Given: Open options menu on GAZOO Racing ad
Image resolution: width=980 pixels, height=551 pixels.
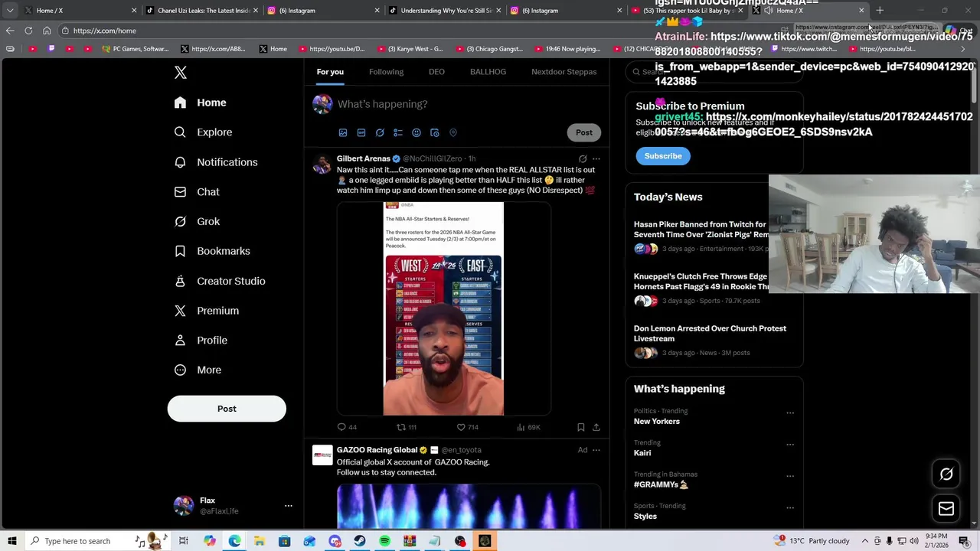Looking at the screenshot, I should [596, 450].
